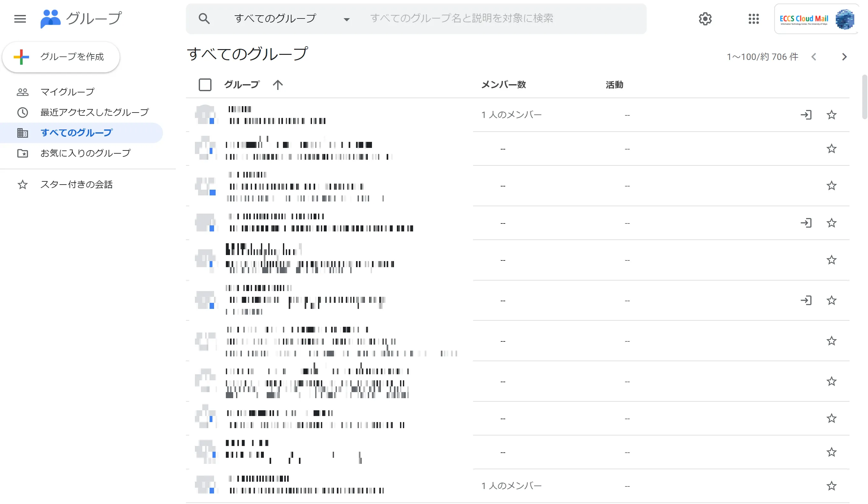Viewport: 868px width, 504px height.
Task: Star the second group in the list
Action: pyautogui.click(x=831, y=148)
